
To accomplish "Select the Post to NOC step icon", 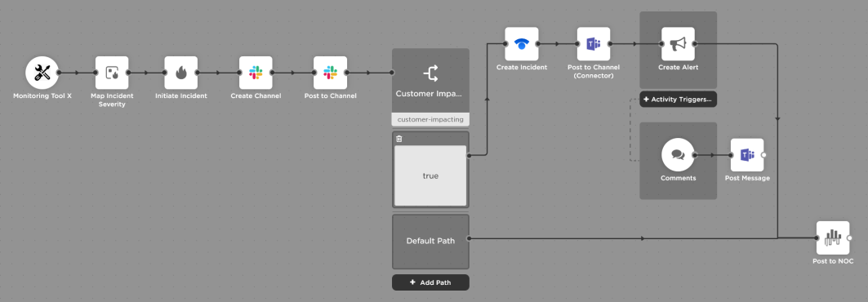I will 833,238.
